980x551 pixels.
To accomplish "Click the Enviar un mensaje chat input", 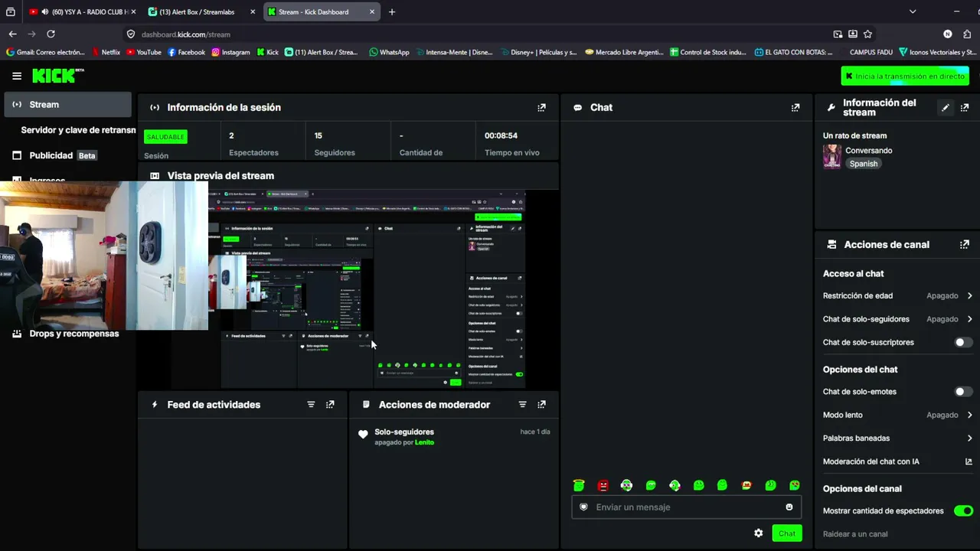I will (686, 507).
